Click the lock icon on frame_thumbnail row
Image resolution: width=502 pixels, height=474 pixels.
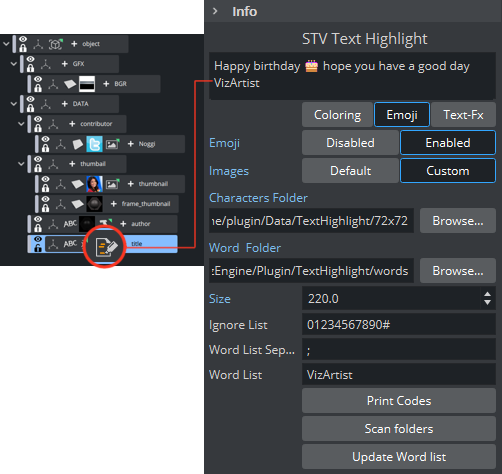(46, 208)
